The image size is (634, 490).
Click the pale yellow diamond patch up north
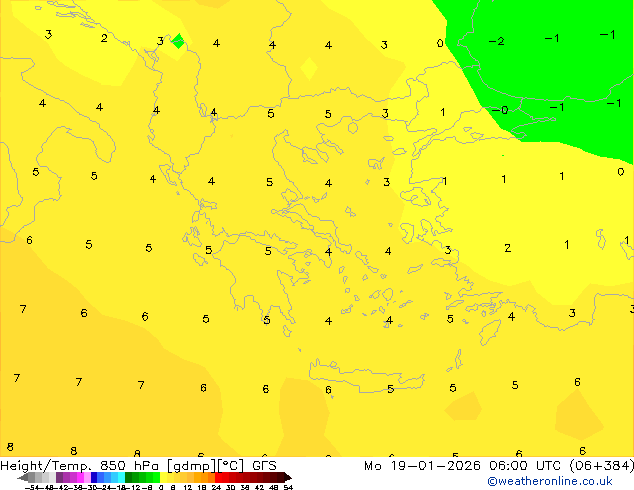click(309, 68)
